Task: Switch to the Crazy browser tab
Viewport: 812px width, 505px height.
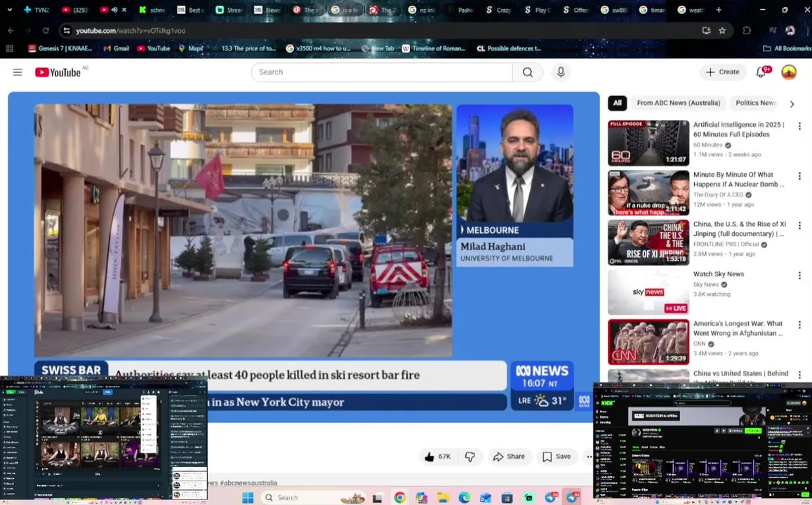Action: coord(498,10)
